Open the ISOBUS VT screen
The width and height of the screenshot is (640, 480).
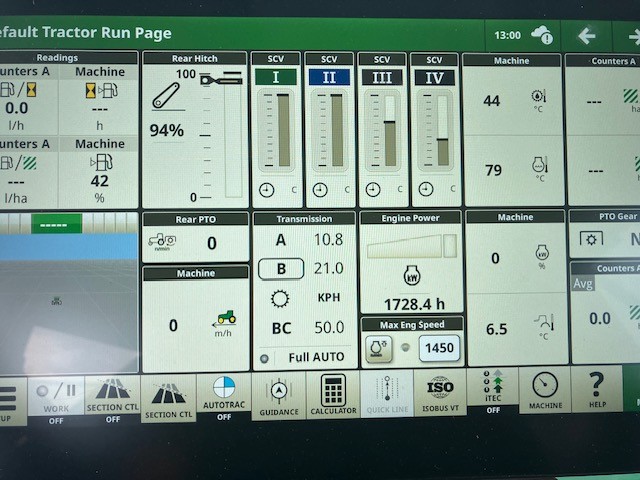[x=440, y=393]
